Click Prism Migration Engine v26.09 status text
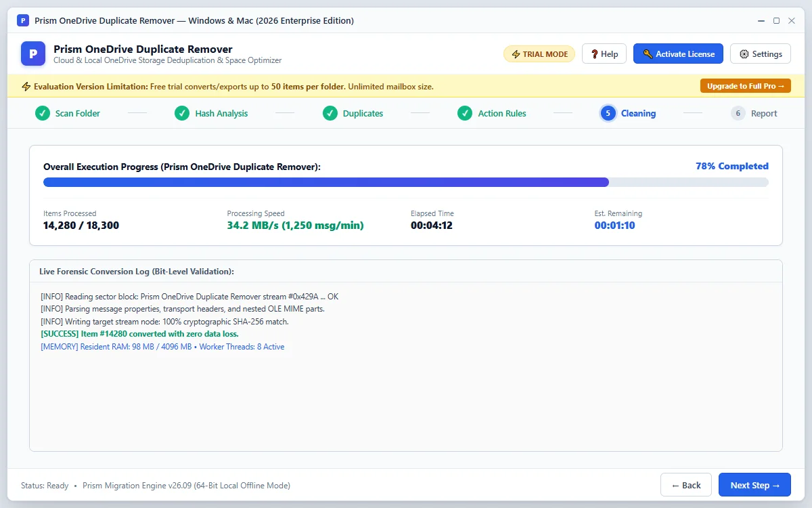The height and width of the screenshot is (508, 812). [x=186, y=486]
